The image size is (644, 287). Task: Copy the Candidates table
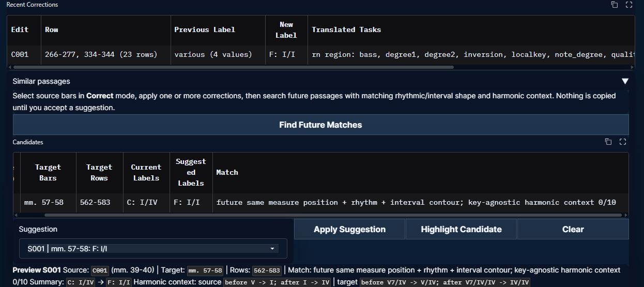tap(608, 142)
